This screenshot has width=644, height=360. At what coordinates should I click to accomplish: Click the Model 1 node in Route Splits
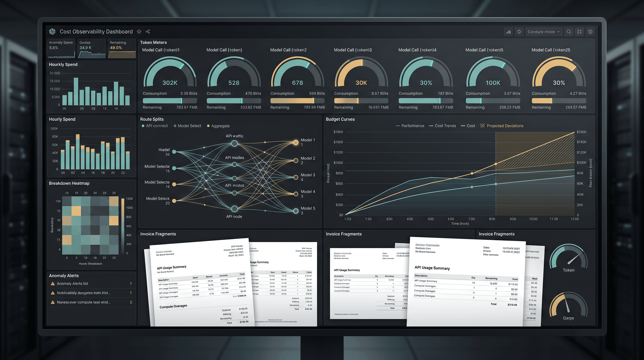296,142
